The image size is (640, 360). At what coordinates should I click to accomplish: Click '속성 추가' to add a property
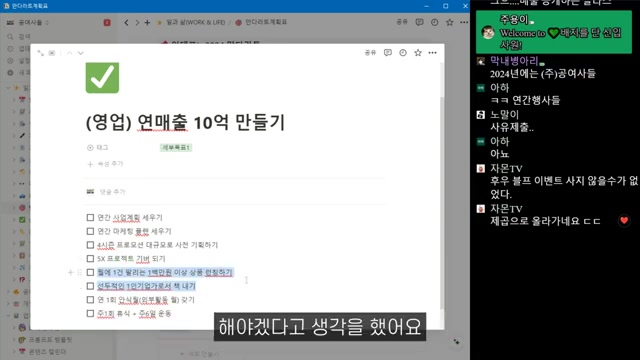[x=105, y=164]
